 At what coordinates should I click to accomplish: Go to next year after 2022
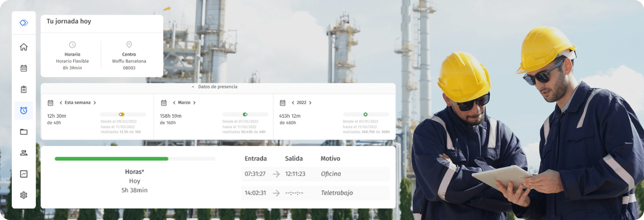(x=310, y=103)
